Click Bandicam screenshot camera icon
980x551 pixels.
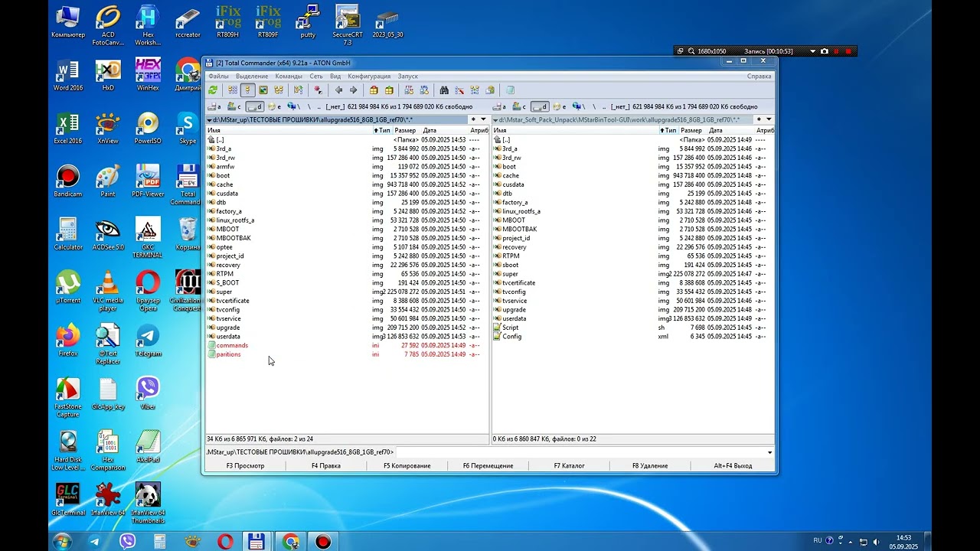pos(824,51)
